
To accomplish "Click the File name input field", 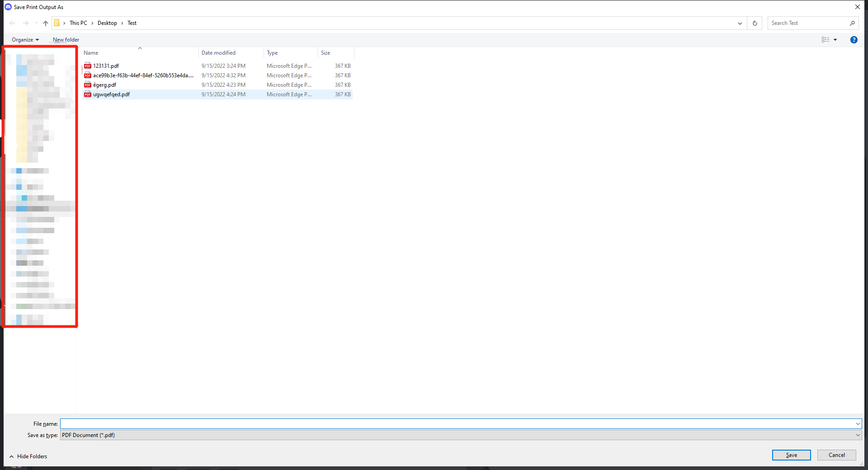I will pos(457,424).
